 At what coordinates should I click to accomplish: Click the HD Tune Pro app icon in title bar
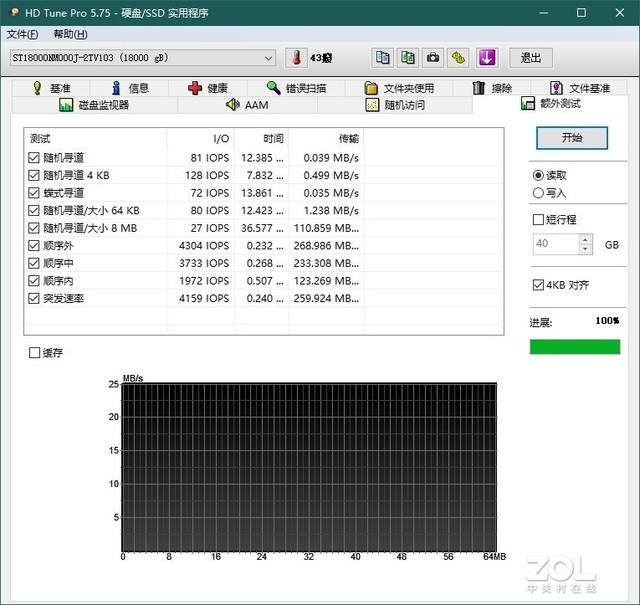(15, 12)
